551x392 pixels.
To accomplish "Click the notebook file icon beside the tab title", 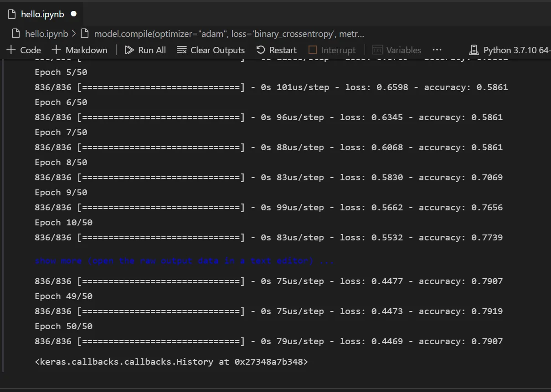I will [x=12, y=14].
